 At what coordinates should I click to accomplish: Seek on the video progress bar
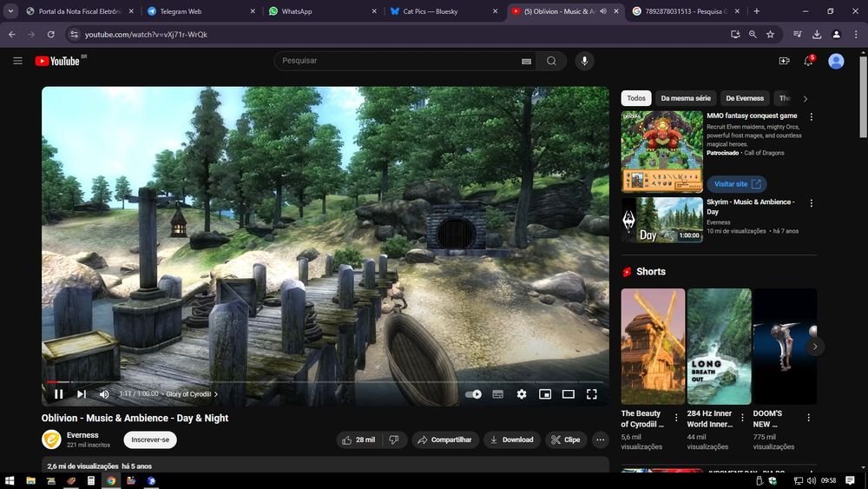point(325,382)
